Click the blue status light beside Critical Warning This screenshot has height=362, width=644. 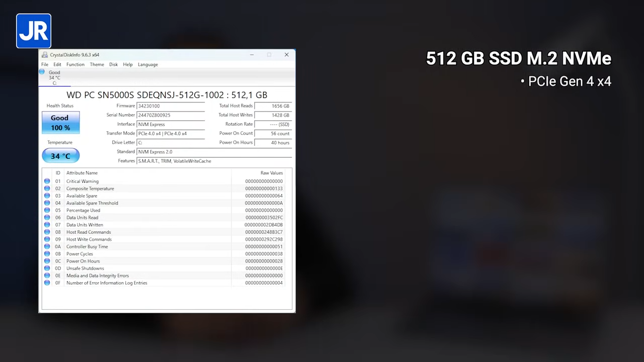click(47, 181)
